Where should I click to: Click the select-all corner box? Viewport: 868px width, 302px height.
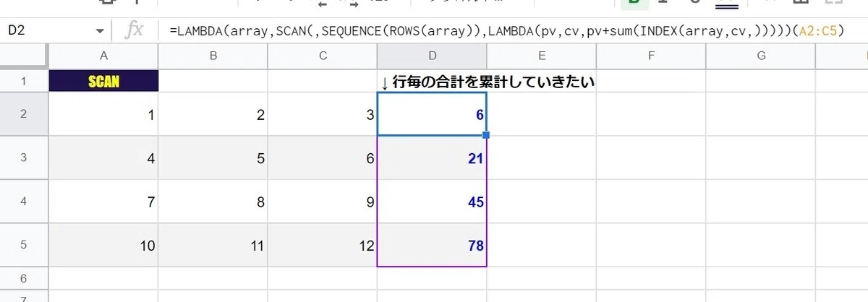[24, 56]
